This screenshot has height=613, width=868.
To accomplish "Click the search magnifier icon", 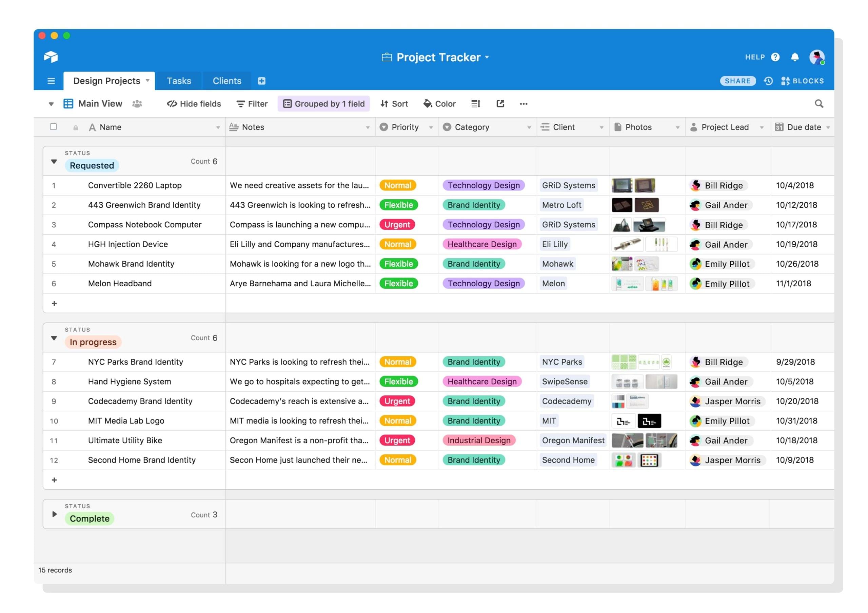I will point(819,104).
